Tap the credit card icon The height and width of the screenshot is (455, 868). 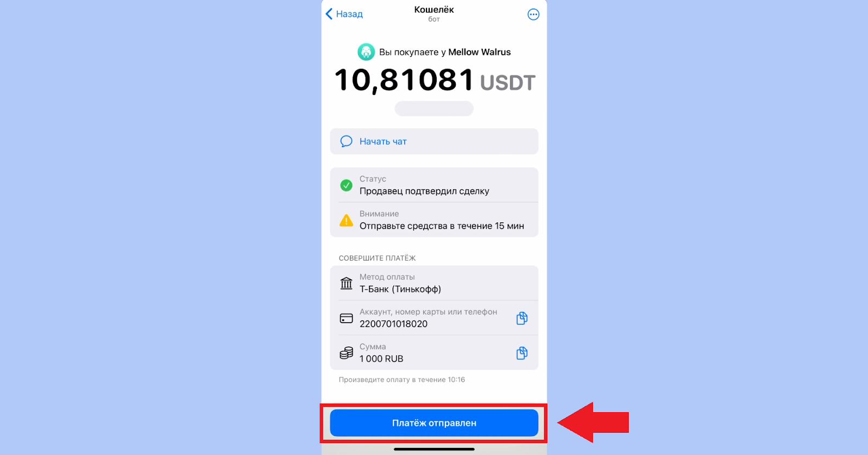(x=346, y=318)
